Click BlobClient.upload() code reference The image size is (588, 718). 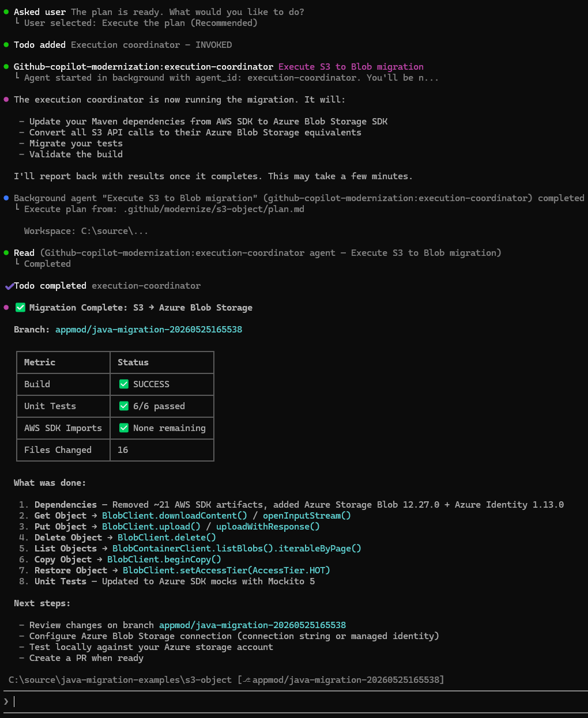click(x=151, y=527)
